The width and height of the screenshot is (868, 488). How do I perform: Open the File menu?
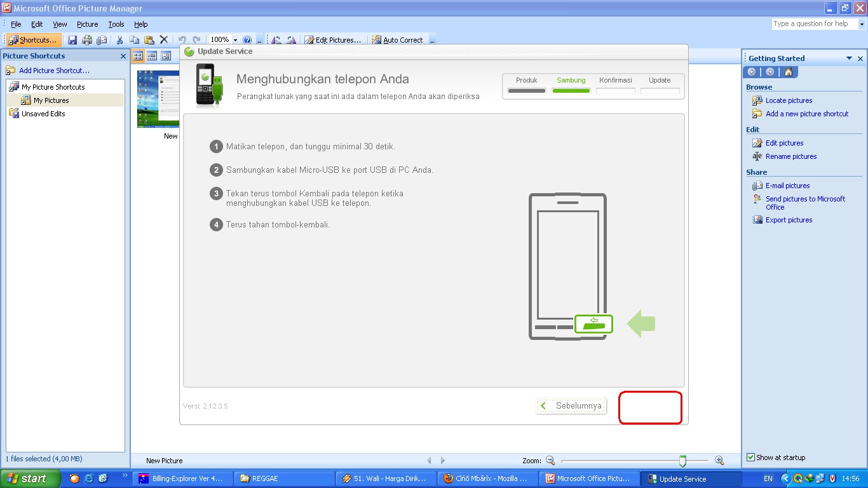click(x=16, y=24)
